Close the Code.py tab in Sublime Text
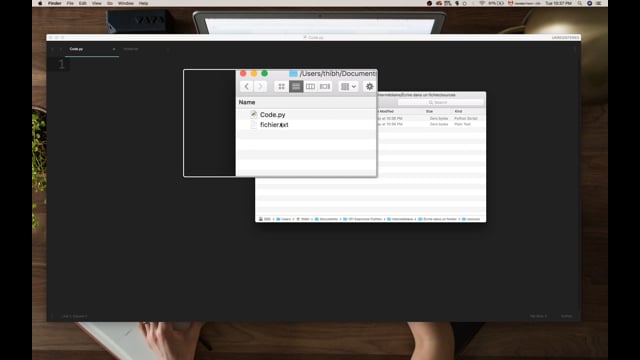 click(114, 49)
